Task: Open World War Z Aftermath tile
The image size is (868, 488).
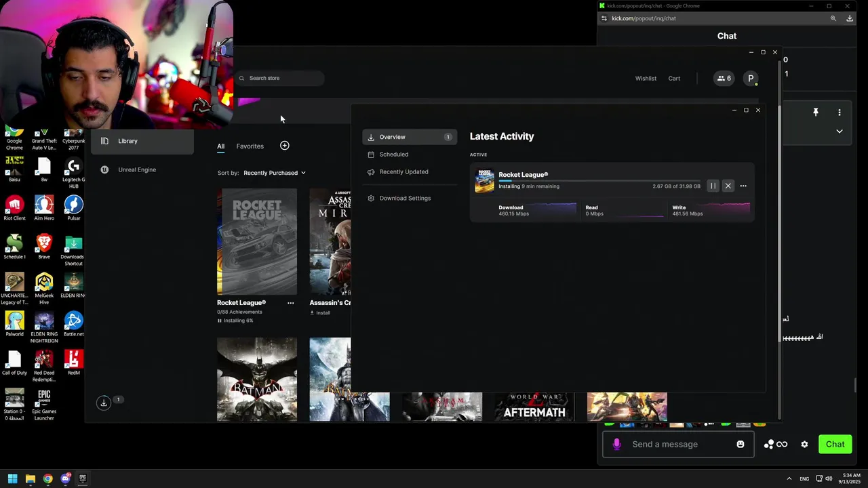Action: [534, 407]
